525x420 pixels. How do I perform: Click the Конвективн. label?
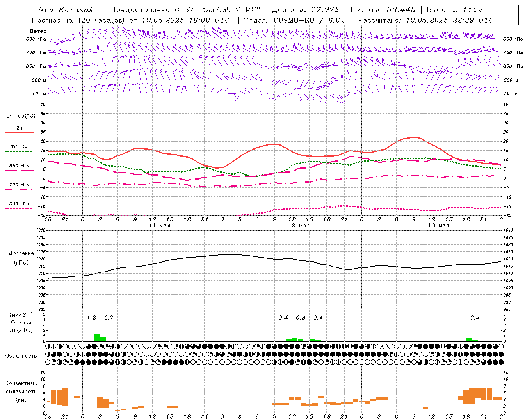click(x=21, y=383)
